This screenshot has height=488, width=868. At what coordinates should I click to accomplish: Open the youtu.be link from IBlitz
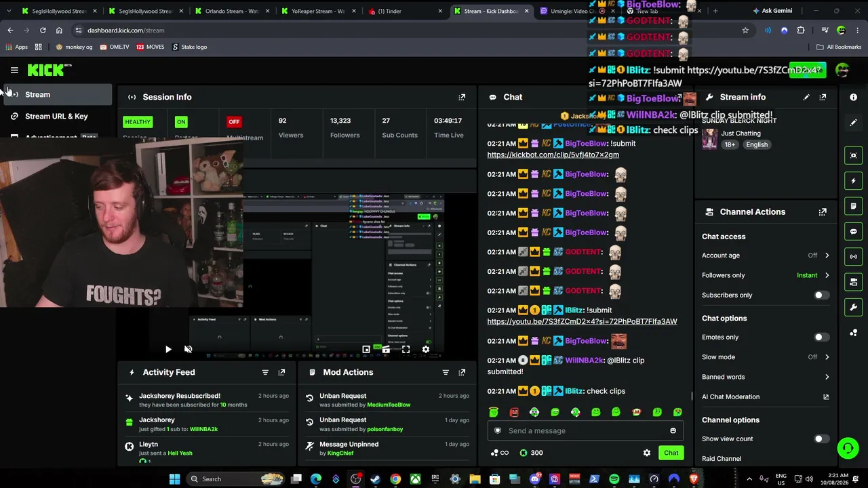pos(582,322)
